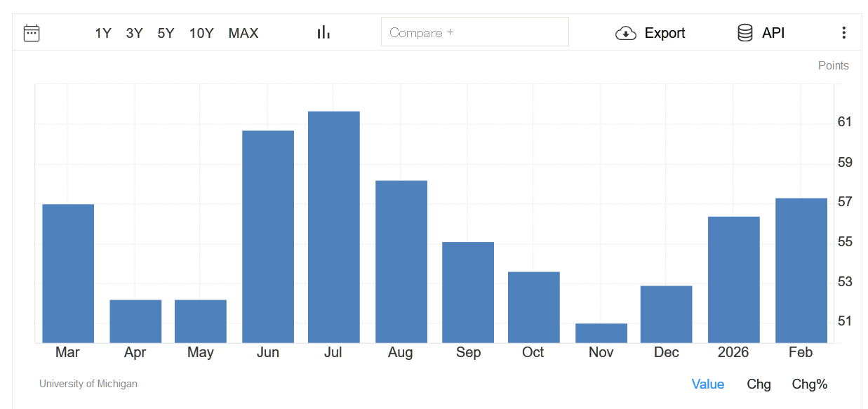Click the Export cloud download icon

(625, 33)
